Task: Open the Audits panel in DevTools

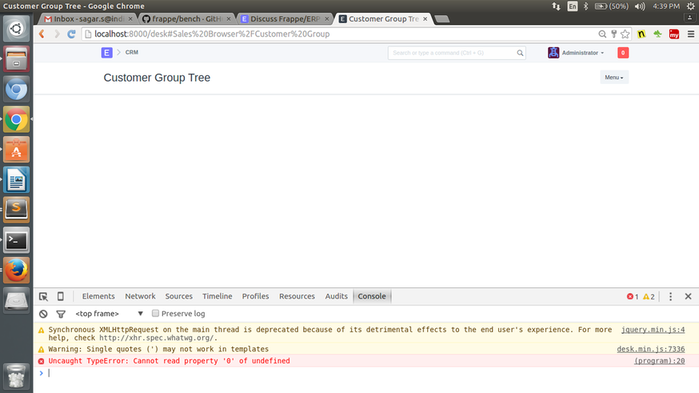Action: (x=336, y=296)
